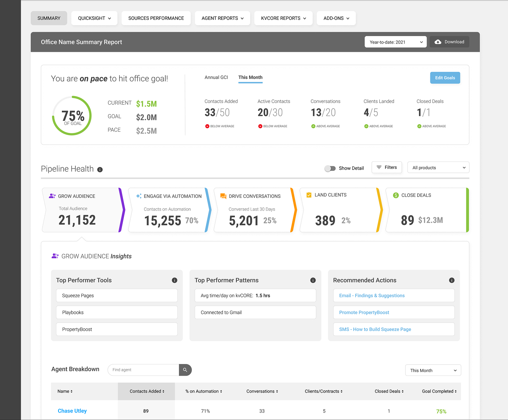Click the Pipeline Health info icon

[100, 170]
